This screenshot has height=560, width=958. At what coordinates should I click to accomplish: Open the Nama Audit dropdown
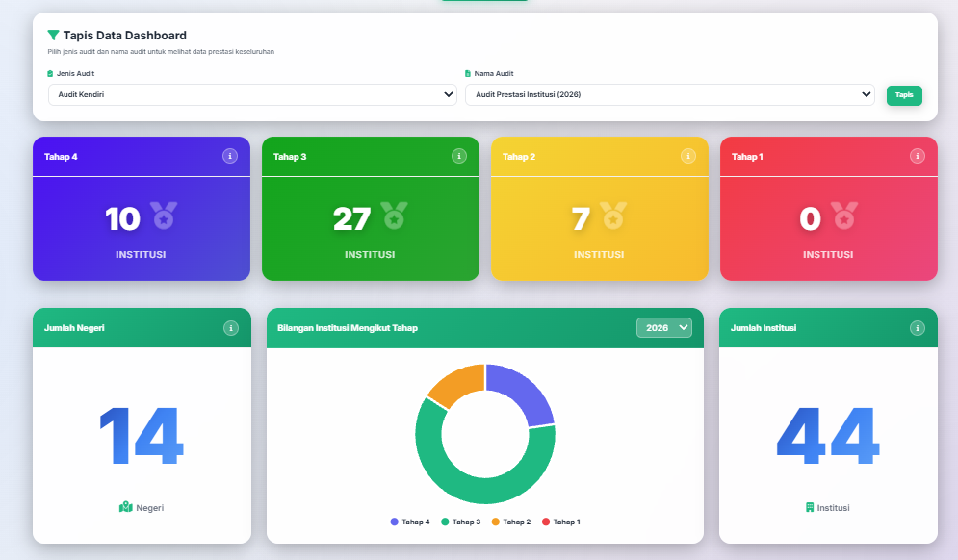(x=669, y=94)
